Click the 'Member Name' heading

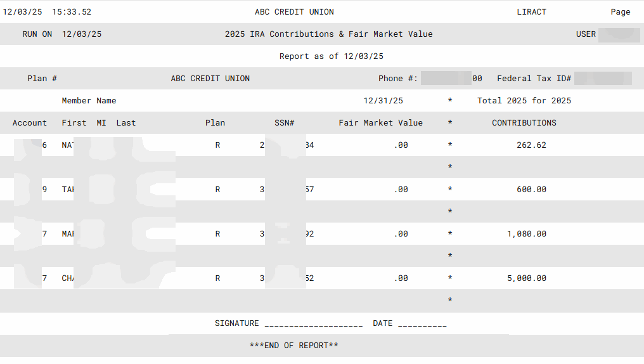click(x=89, y=101)
